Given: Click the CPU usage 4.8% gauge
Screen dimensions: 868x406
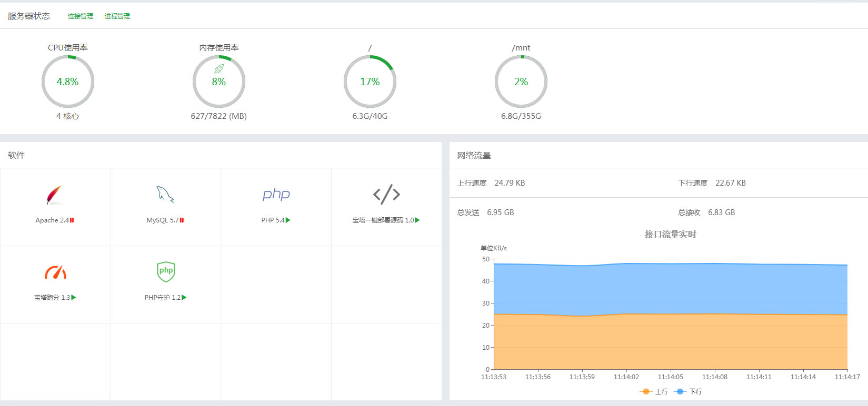Looking at the screenshot, I should (x=68, y=82).
